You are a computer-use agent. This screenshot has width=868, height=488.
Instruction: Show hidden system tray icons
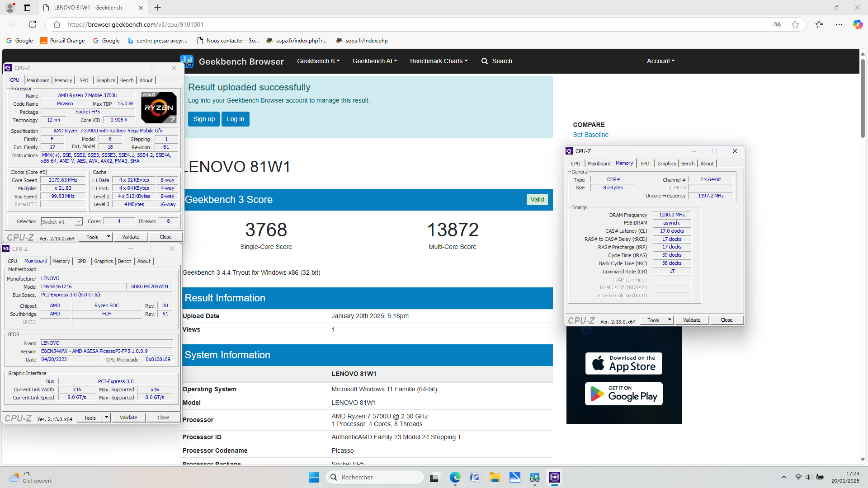(784, 477)
